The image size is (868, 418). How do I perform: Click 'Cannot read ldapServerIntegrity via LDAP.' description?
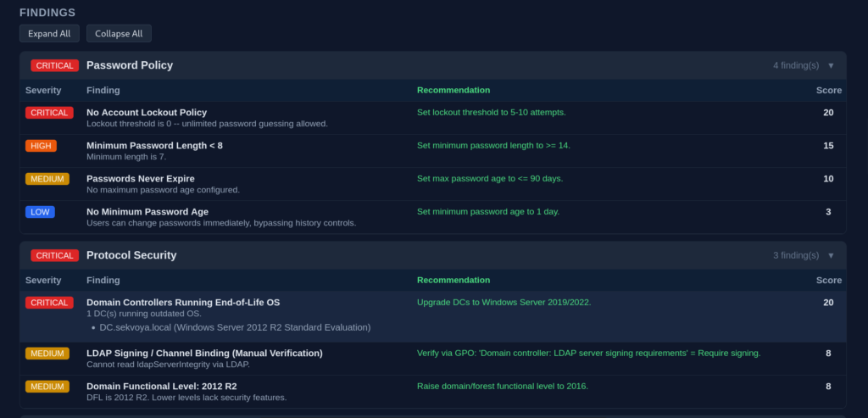168,365
